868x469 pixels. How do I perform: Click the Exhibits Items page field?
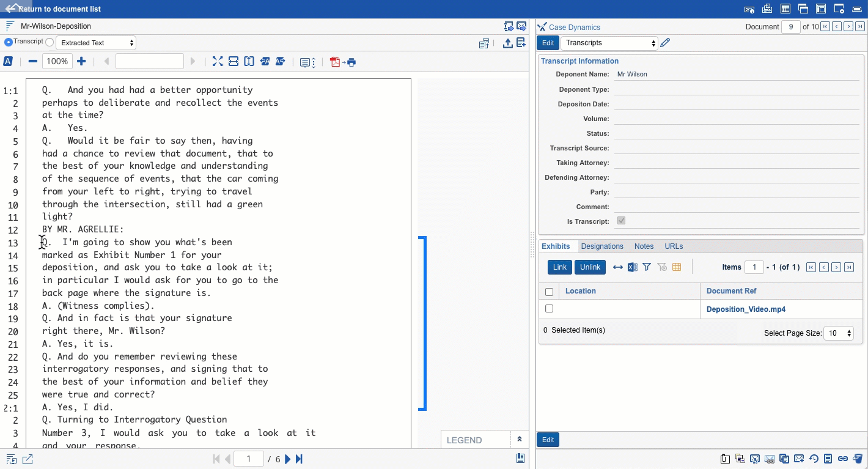click(754, 267)
